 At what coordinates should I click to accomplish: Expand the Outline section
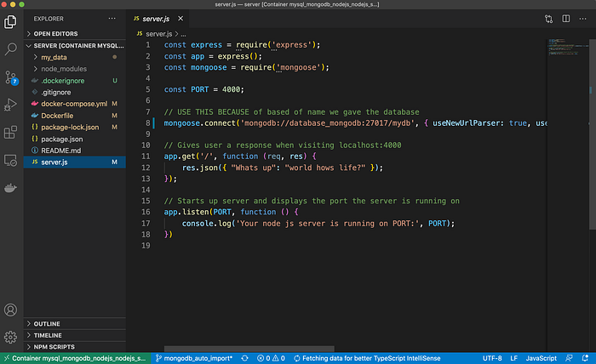point(47,323)
